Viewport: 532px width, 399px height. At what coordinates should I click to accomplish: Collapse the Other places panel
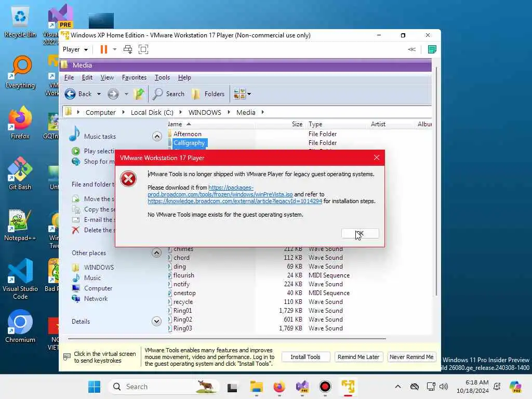tap(156, 253)
